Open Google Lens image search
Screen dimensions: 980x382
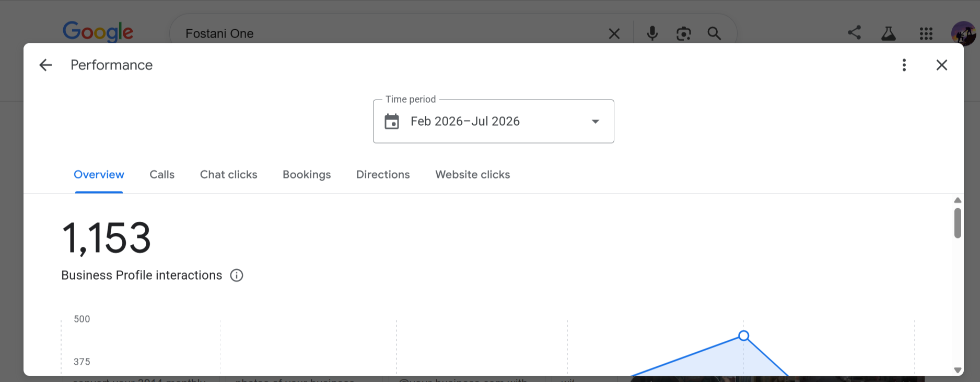[x=683, y=33]
